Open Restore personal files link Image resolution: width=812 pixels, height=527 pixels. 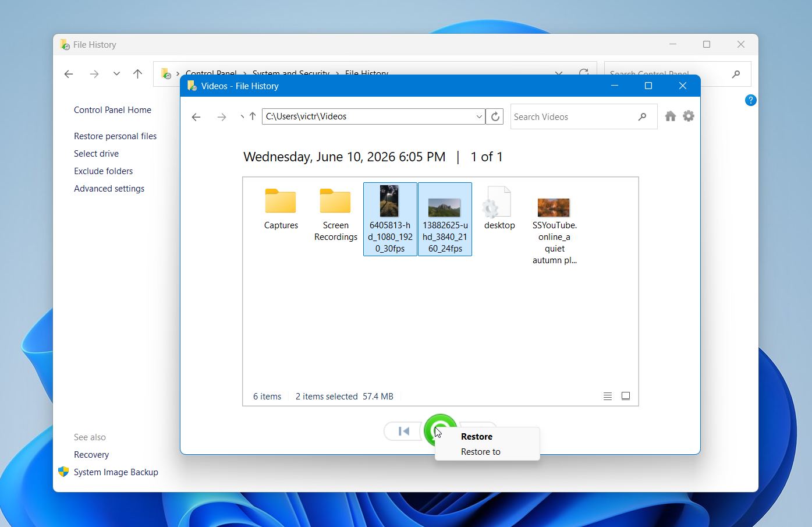(x=115, y=136)
